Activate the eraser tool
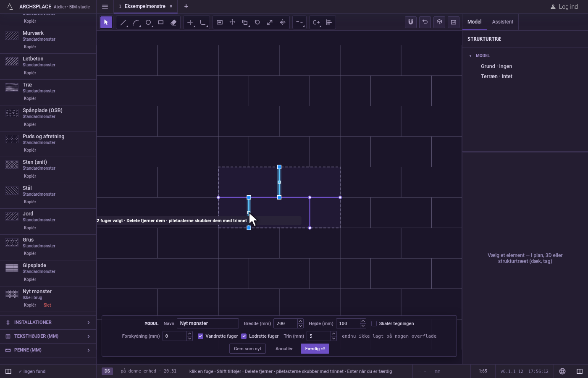The height and width of the screenshot is (378, 588). pos(173,22)
